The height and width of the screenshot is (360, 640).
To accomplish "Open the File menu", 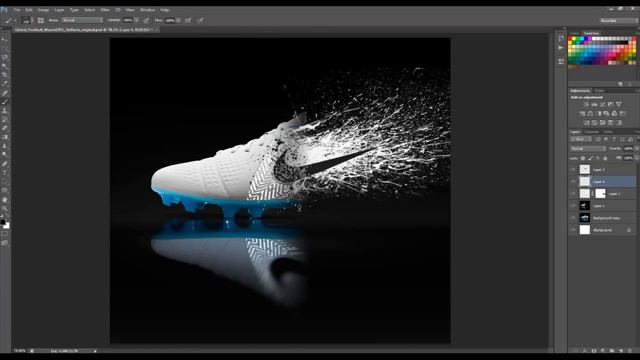I will pyautogui.click(x=17, y=10).
